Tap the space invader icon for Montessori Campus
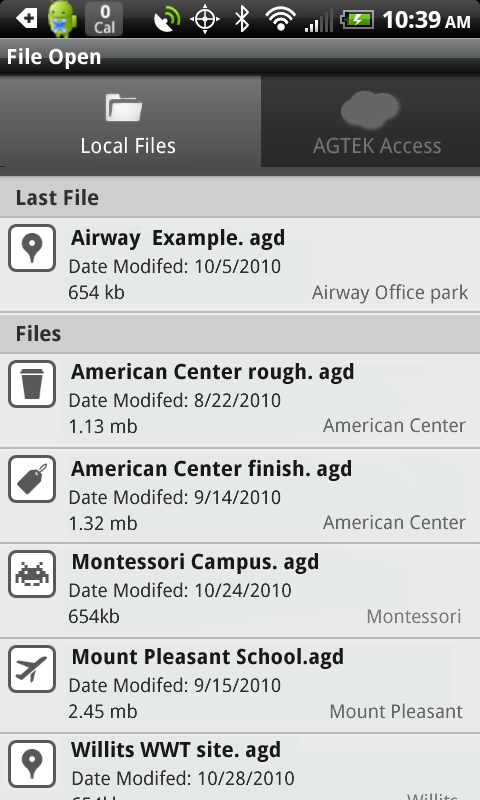 click(32, 574)
